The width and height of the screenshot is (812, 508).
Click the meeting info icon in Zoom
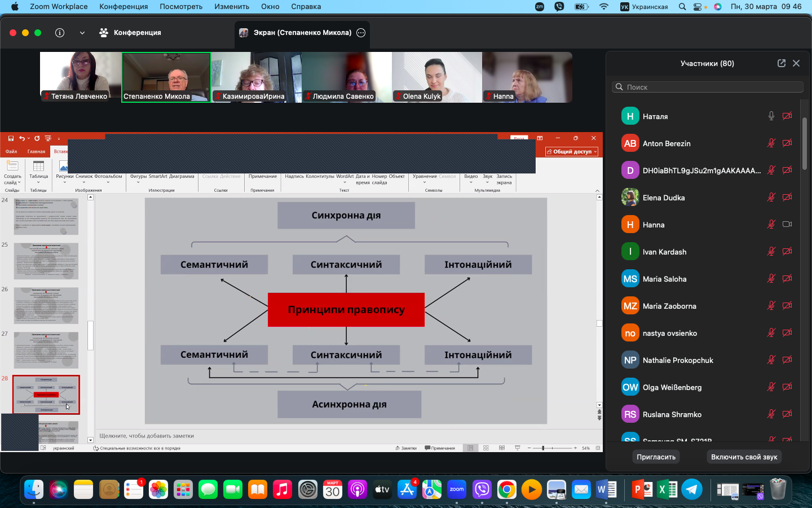pyautogui.click(x=60, y=33)
